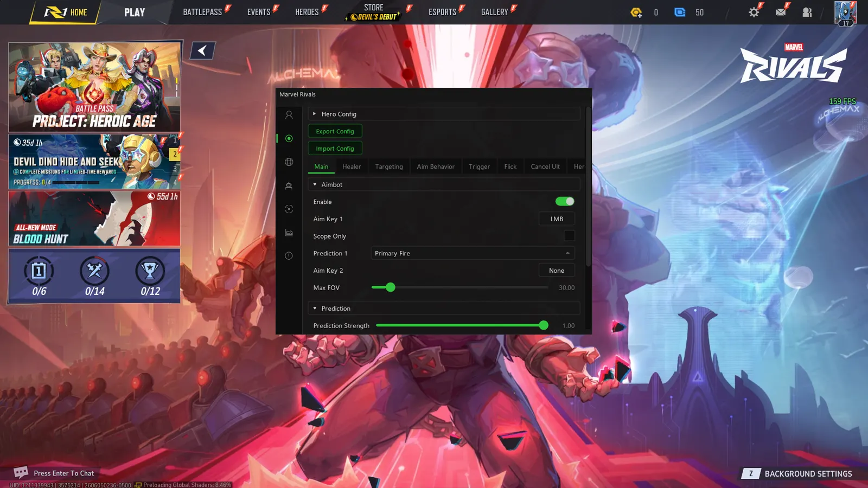Open the daily missions icon showing 0/6
868x488 pixels.
click(x=39, y=271)
